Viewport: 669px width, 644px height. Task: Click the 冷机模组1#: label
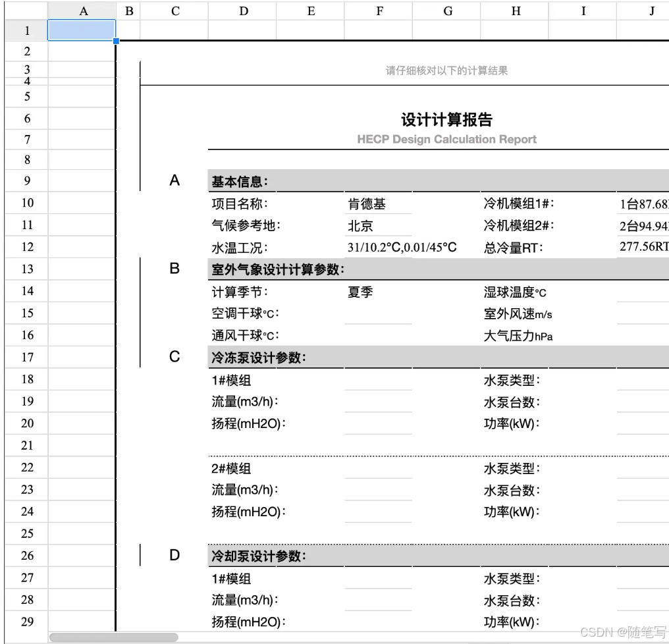click(519, 203)
